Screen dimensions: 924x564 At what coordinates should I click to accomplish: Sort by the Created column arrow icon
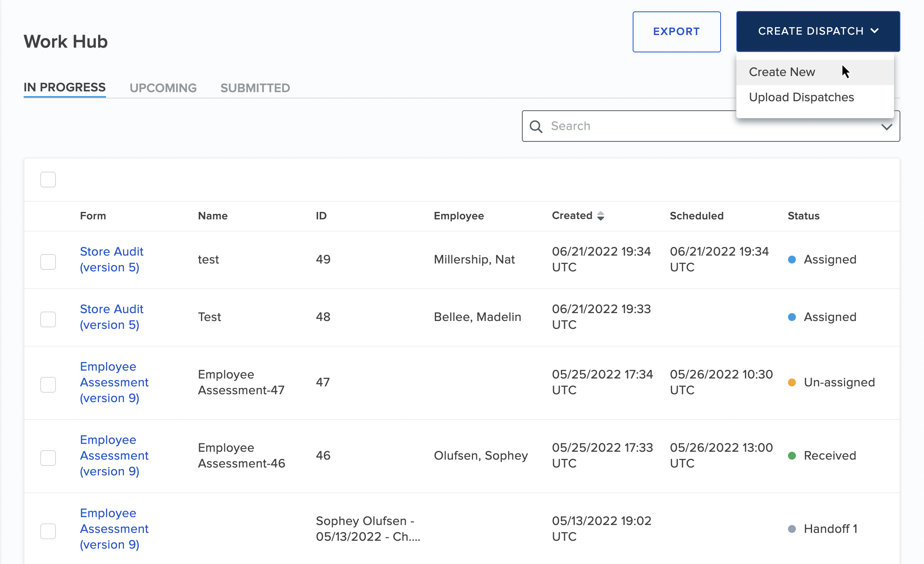(600, 216)
